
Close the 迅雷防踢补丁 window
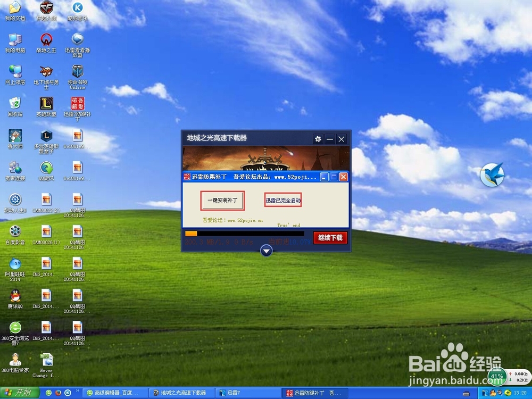[x=343, y=177]
